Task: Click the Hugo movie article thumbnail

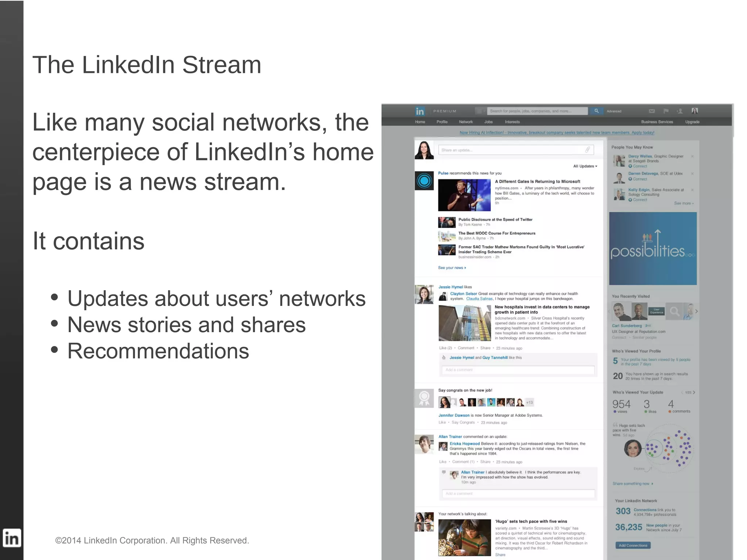Action: click(464, 537)
